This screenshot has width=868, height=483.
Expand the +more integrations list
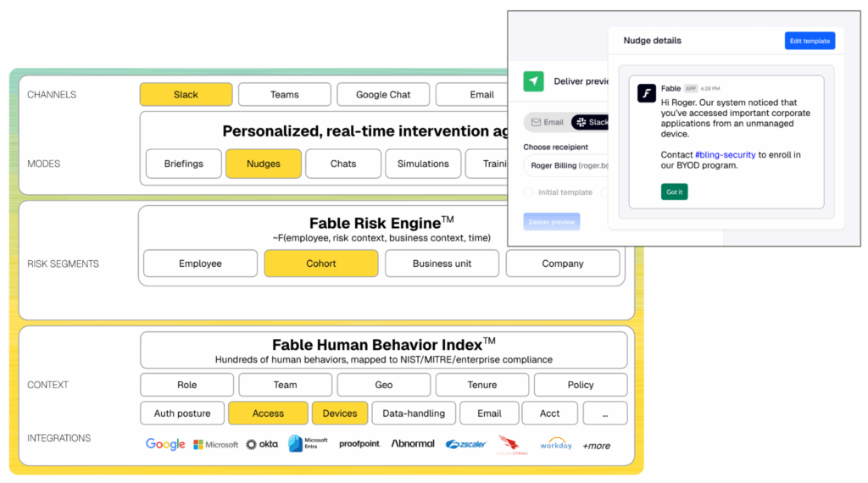tap(596, 446)
